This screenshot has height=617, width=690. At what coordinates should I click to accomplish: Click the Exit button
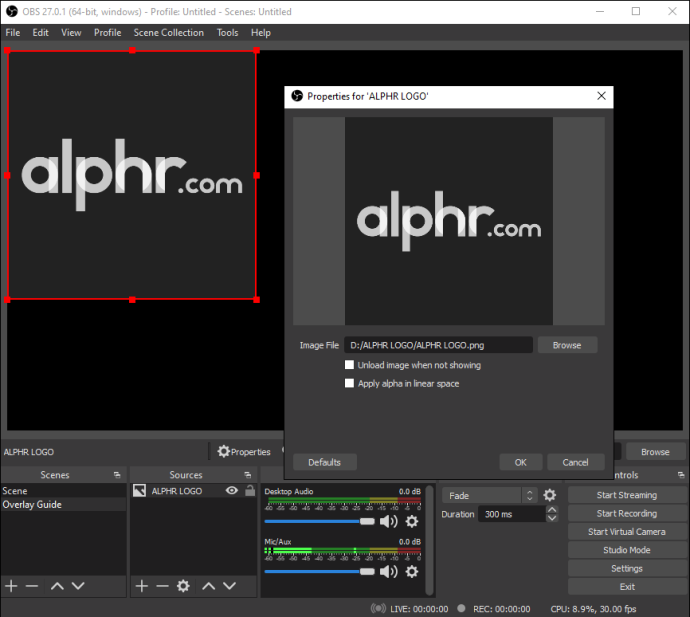[627, 587]
